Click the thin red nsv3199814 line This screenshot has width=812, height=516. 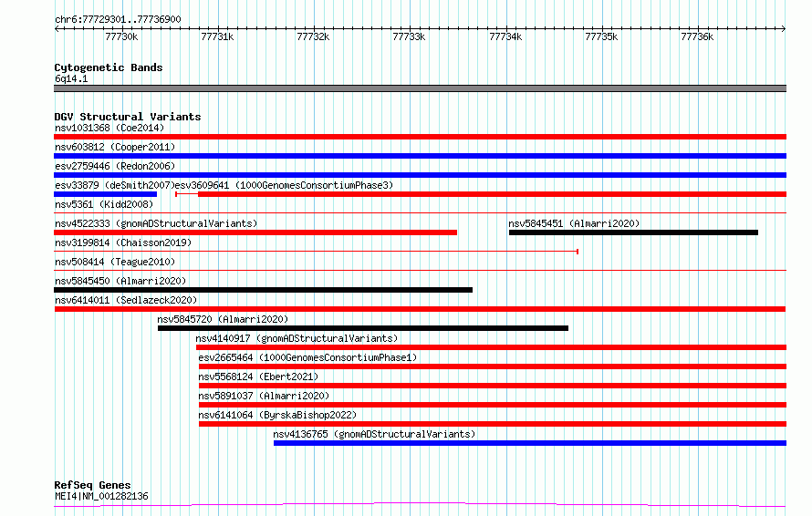pyautogui.click(x=316, y=251)
